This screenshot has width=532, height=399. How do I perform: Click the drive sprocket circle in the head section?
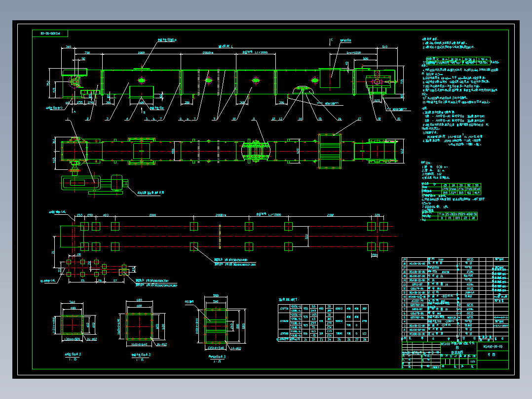click(75, 81)
